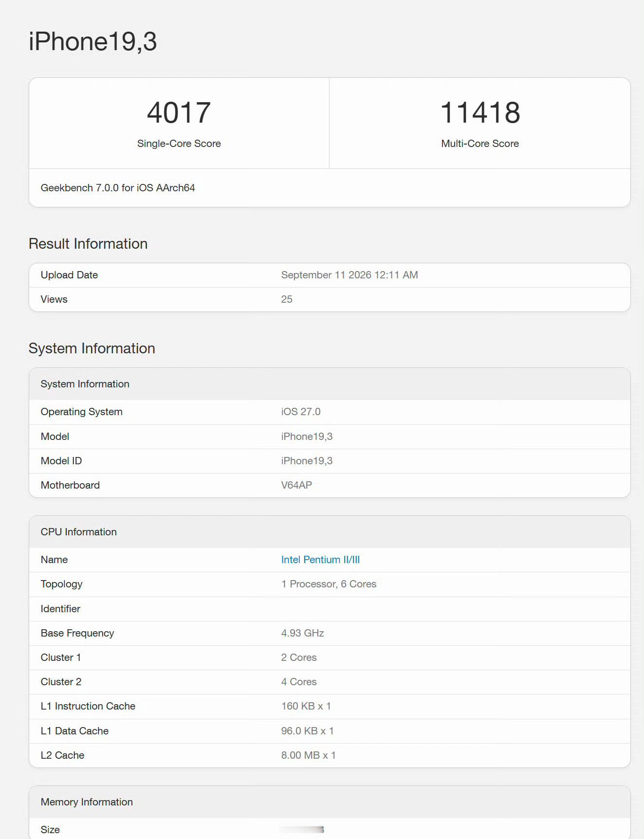Image resolution: width=644 pixels, height=839 pixels.
Task: Click the Motherboard label
Action: tap(70, 485)
